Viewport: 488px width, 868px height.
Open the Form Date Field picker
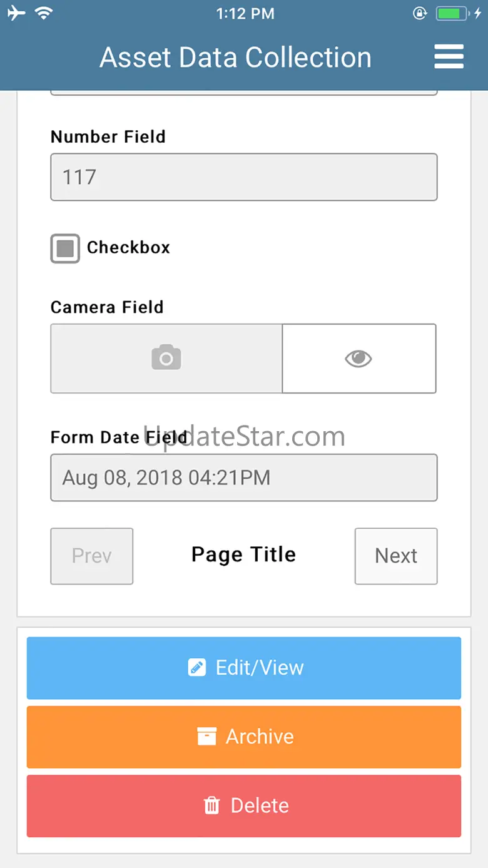click(x=244, y=477)
